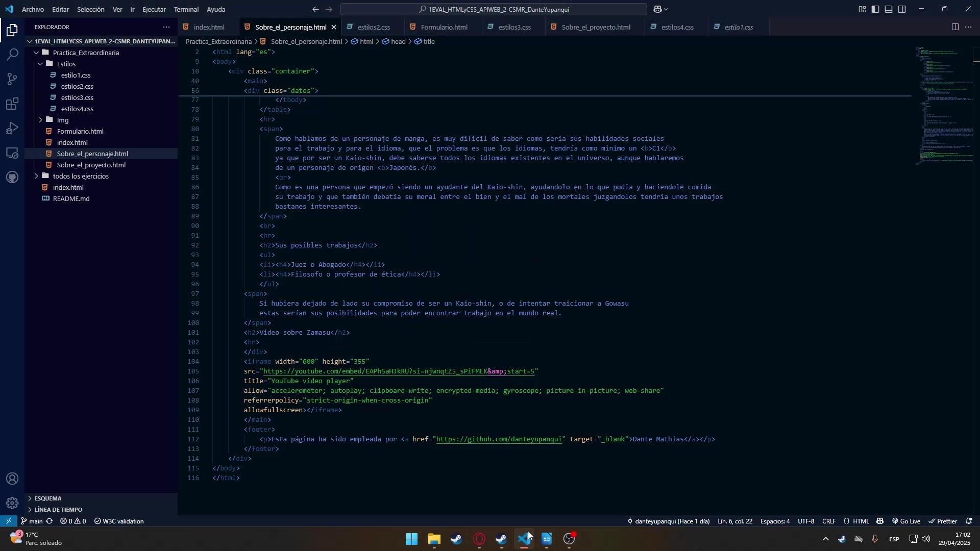This screenshot has width=980, height=551.
Task: Open estilos3.css in explorer tree
Action: pos(77,98)
